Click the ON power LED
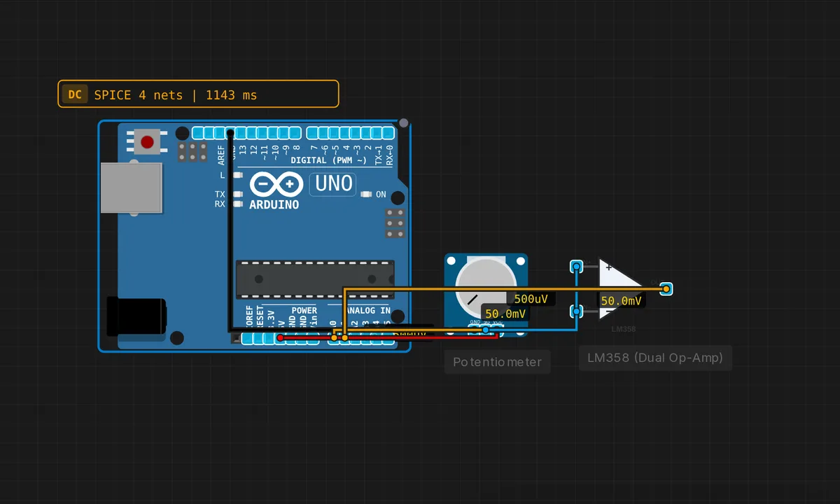The height and width of the screenshot is (504, 840). pyautogui.click(x=367, y=195)
